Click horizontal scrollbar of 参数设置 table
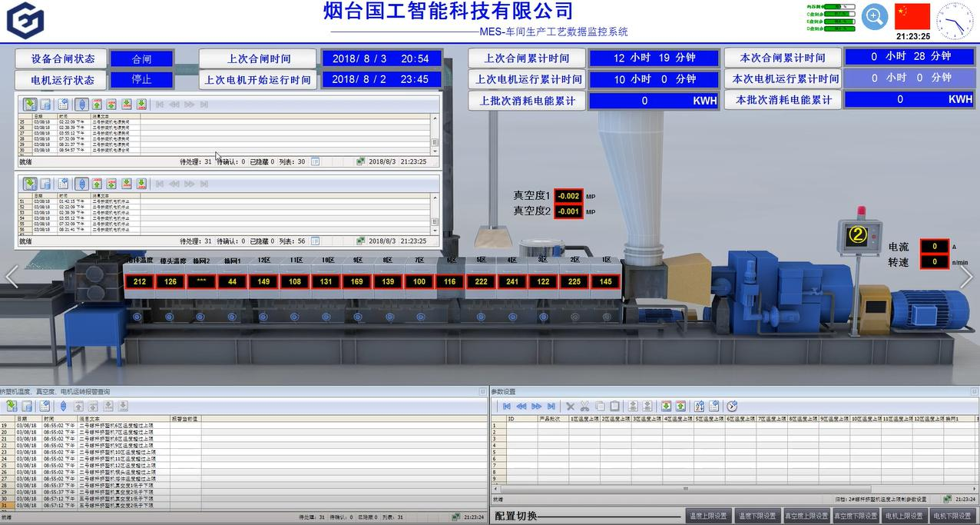This screenshot has width=980, height=525. tap(733, 488)
